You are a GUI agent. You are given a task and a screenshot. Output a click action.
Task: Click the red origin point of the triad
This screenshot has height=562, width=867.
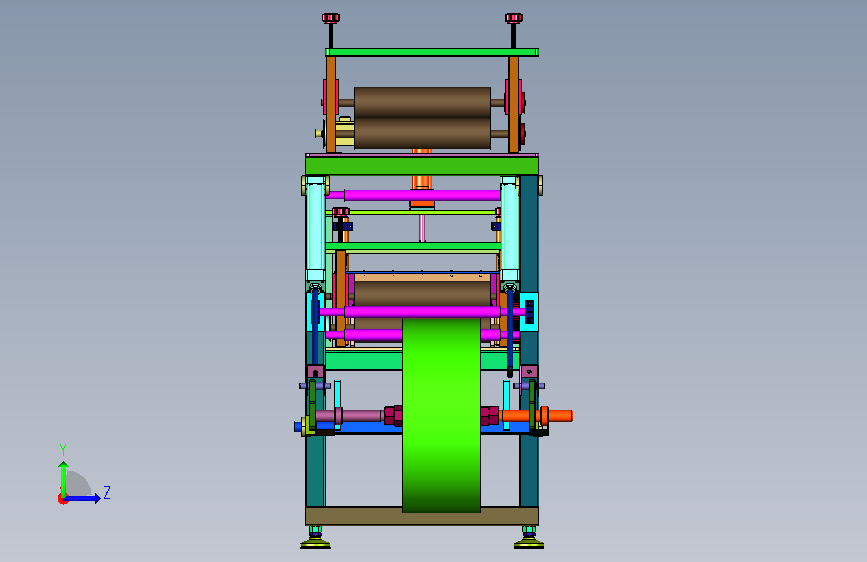point(61,499)
